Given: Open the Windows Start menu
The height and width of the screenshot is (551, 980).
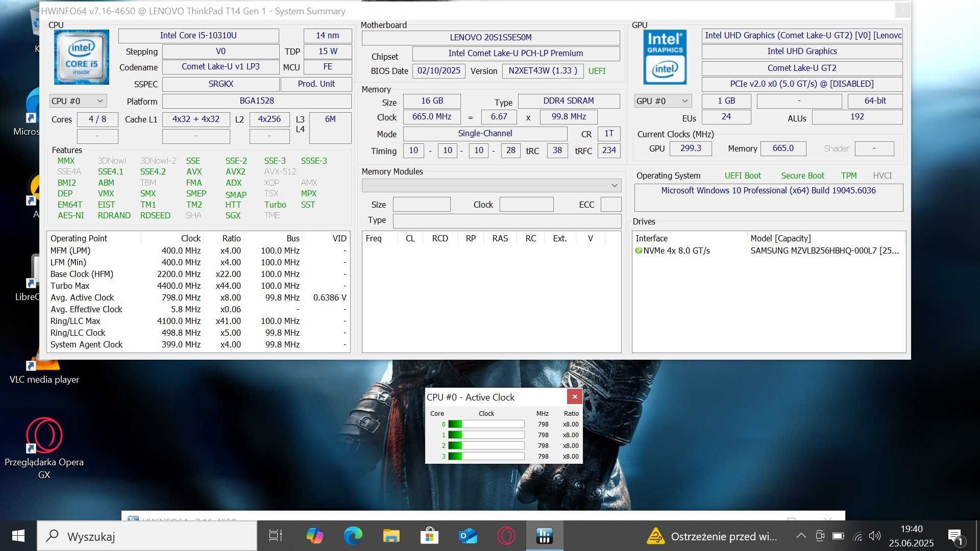Looking at the screenshot, I should 18,536.
